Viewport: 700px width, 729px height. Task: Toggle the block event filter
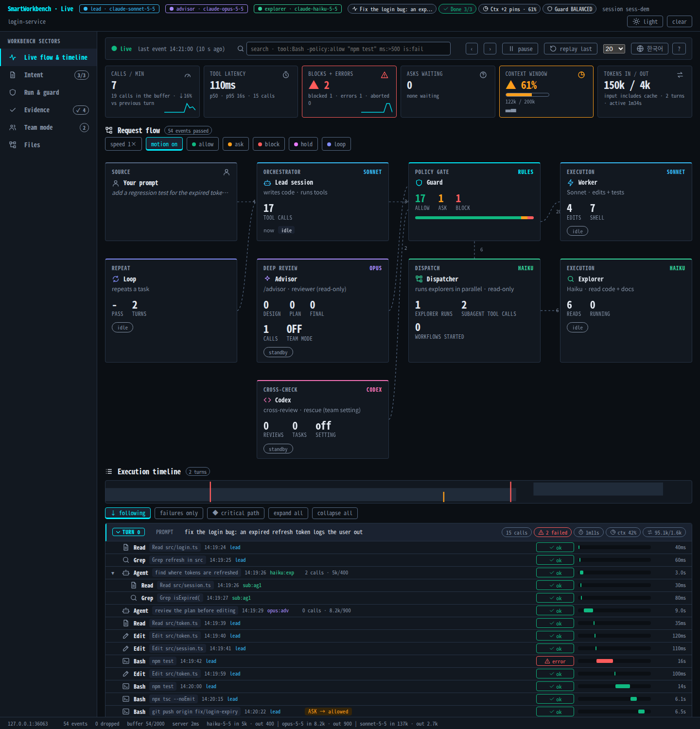269,144
